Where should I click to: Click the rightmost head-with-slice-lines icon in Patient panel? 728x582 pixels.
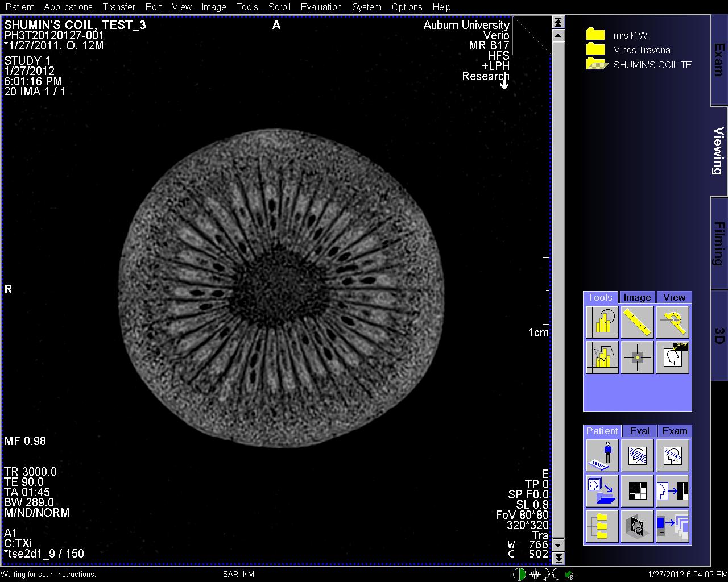(x=673, y=455)
